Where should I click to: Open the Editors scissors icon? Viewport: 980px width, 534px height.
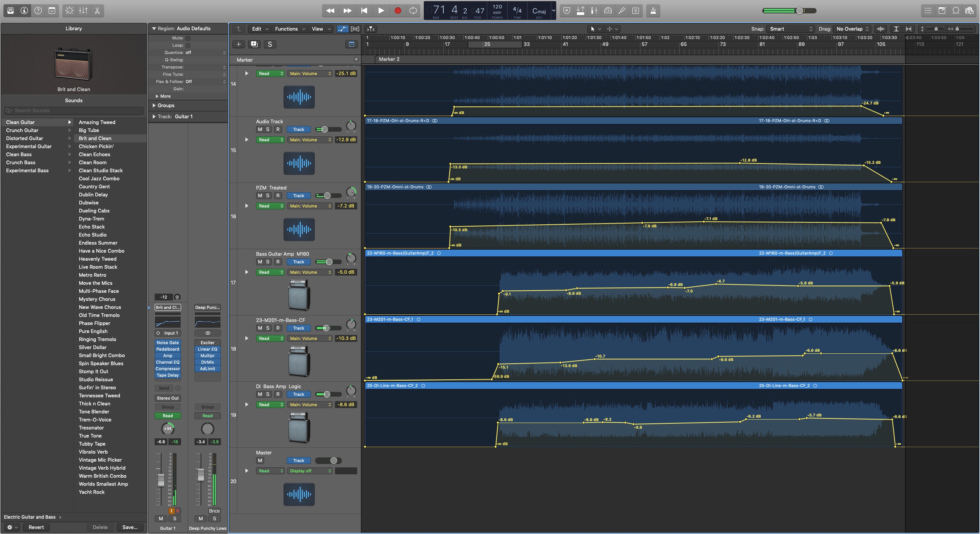[97, 11]
